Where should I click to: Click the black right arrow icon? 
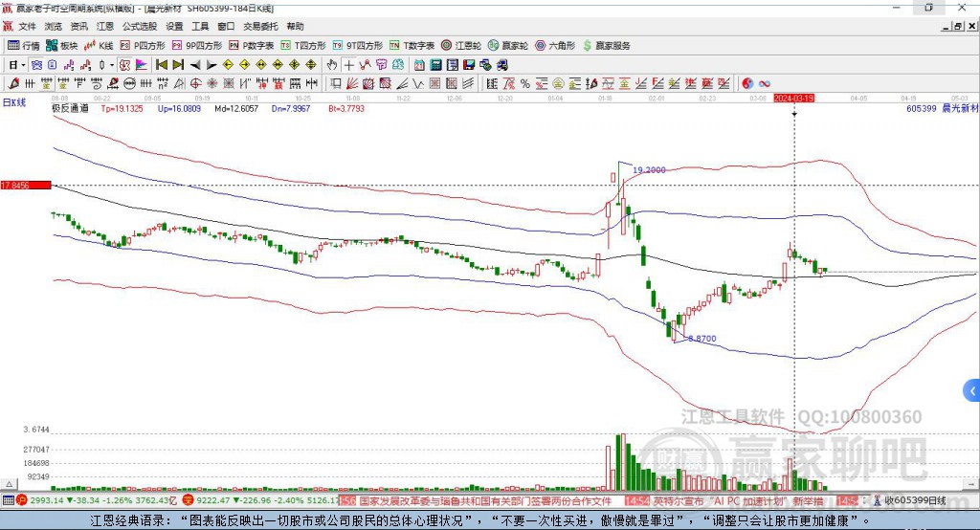pyautogui.click(x=212, y=65)
